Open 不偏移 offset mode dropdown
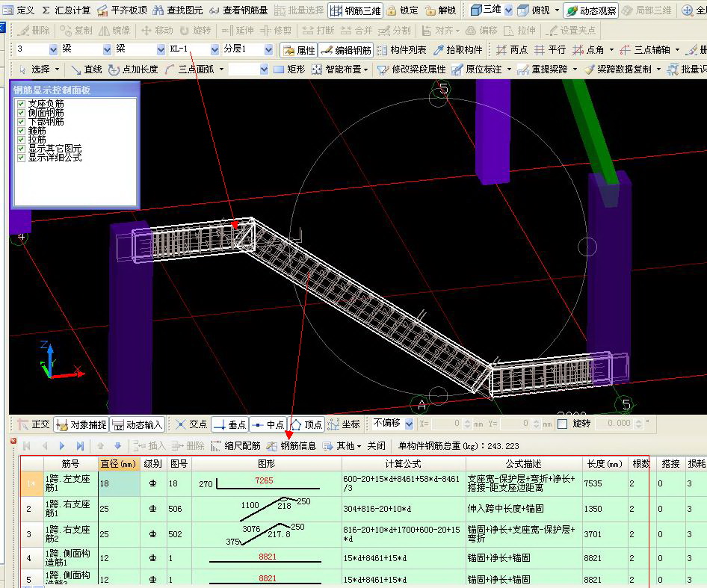 409,424
